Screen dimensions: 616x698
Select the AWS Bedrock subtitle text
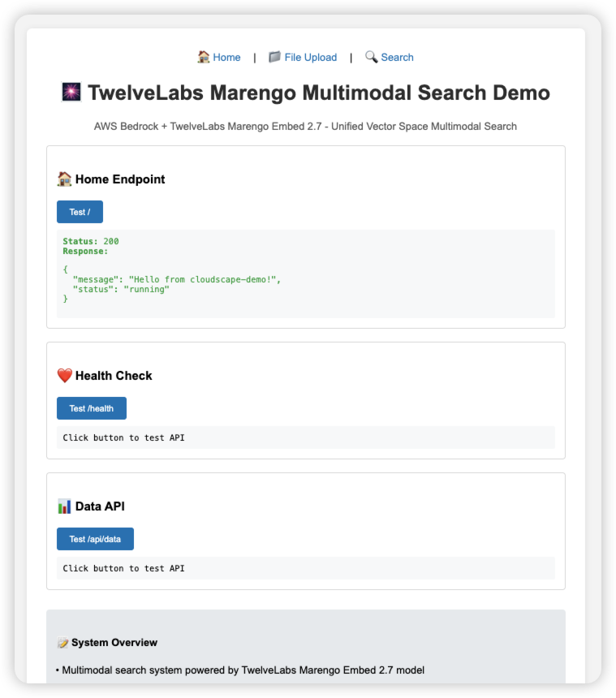click(305, 127)
